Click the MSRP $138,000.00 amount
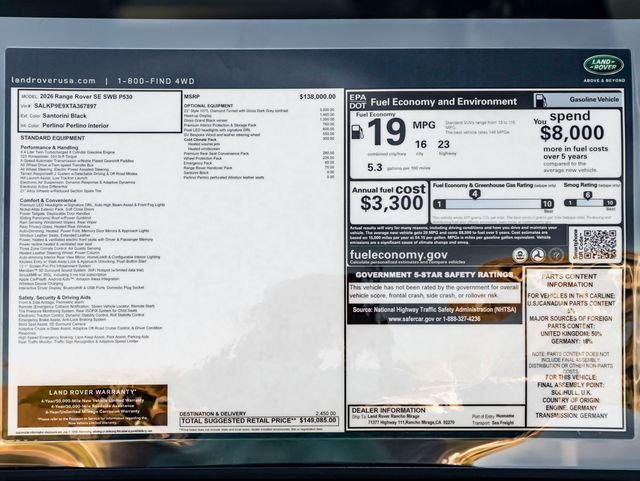Screen dimensions: 640x481 [318, 97]
